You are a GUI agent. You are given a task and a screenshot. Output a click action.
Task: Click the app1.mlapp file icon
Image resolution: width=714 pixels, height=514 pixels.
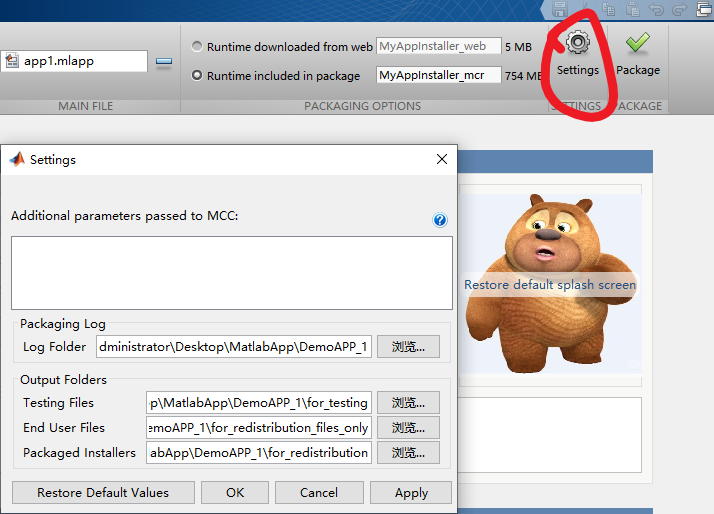click(12, 61)
